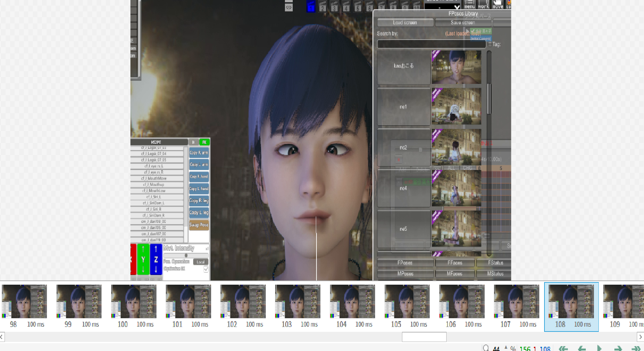The image size is (644, 351).
Task: Switch to the FFaces tab
Action: (455, 263)
